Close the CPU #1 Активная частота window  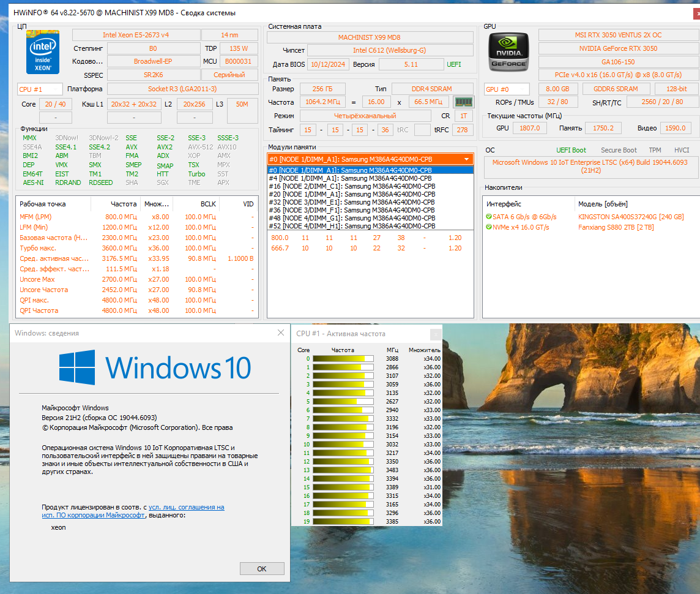436,334
